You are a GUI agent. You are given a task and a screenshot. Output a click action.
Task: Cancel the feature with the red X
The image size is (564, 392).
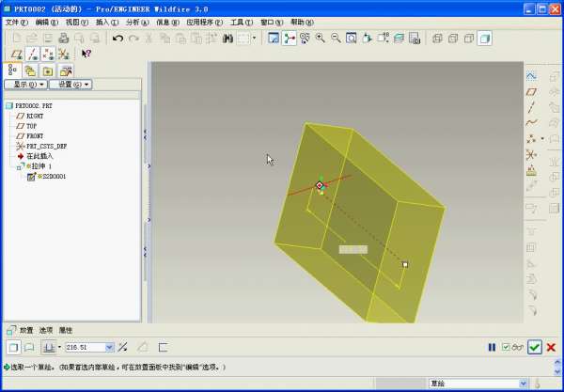point(551,347)
